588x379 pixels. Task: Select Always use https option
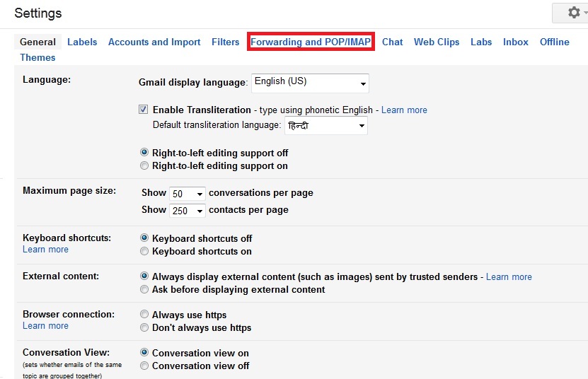coord(144,314)
